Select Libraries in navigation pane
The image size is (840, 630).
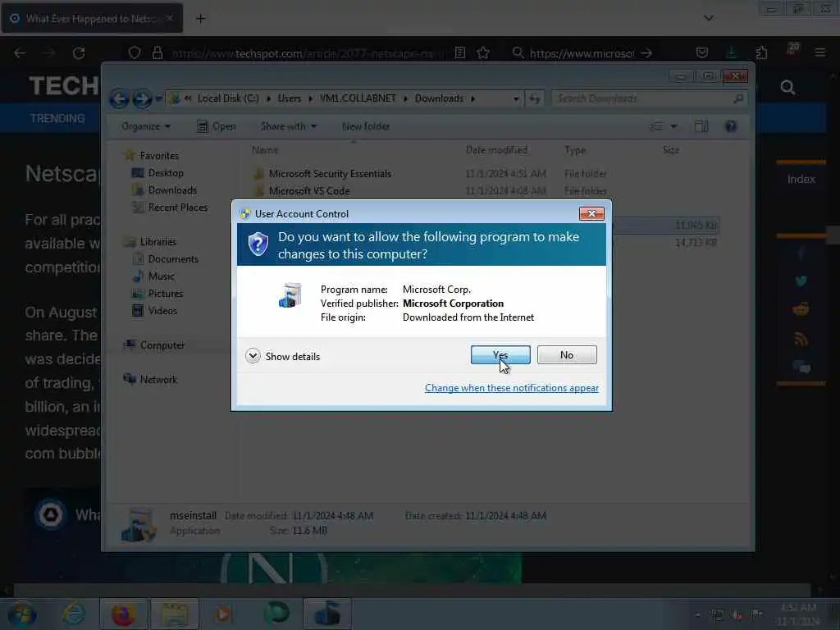(x=158, y=242)
